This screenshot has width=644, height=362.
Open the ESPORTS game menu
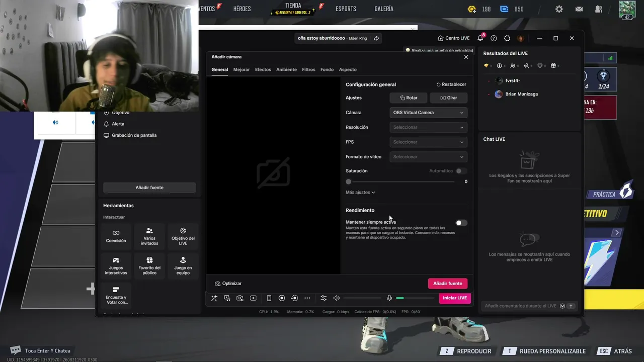point(346,9)
